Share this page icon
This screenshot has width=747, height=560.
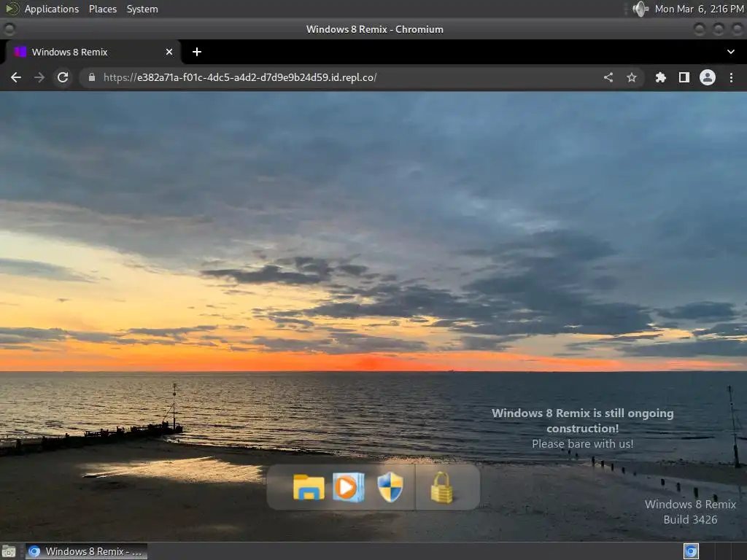pos(608,77)
